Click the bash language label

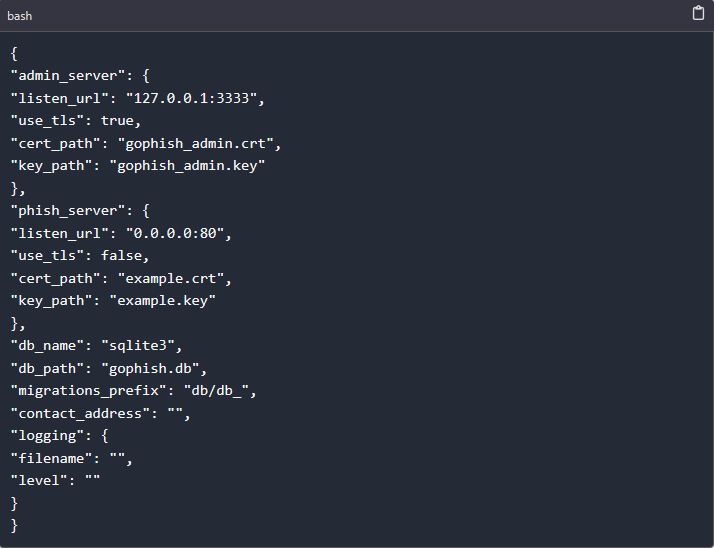tap(20, 16)
